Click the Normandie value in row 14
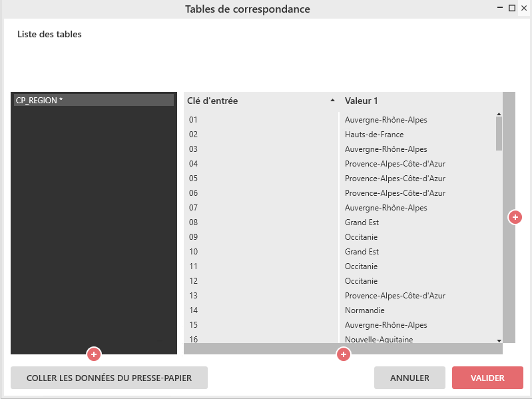Image resolution: width=532 pixels, height=399 pixels. tap(365, 310)
